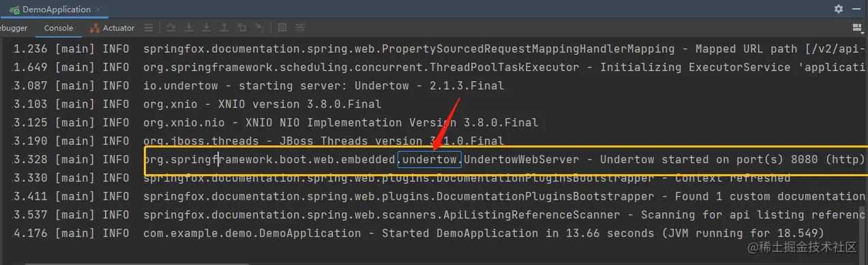Hide the debug tool window

tap(856, 9)
